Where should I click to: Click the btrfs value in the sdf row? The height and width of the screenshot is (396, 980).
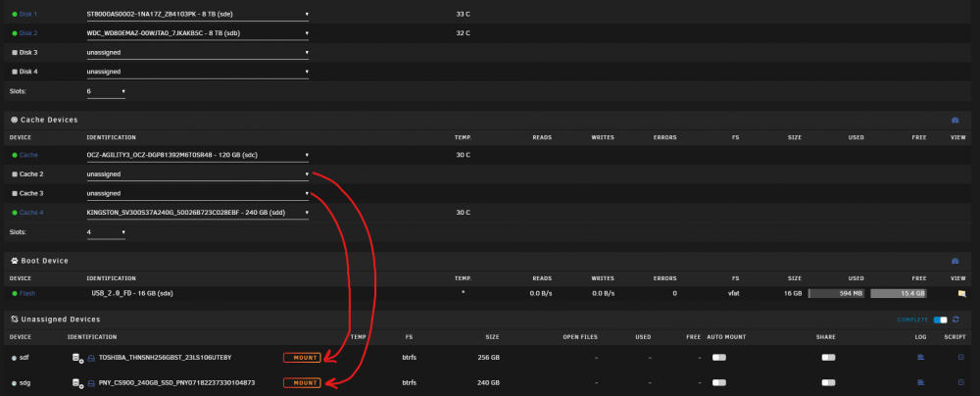pos(410,358)
